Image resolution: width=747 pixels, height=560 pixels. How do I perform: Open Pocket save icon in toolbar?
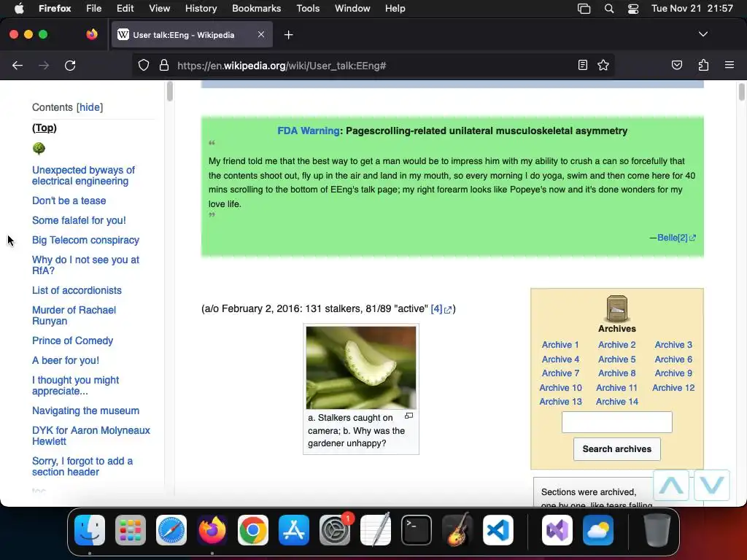[x=676, y=65]
